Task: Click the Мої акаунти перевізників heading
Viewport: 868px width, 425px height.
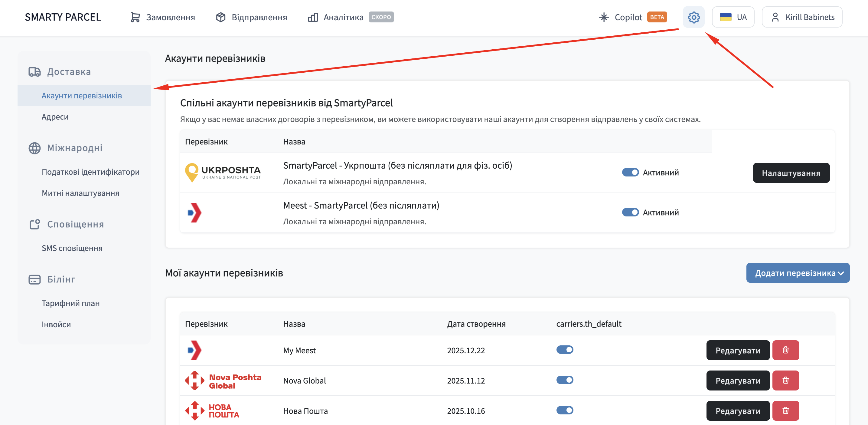Action: (x=224, y=273)
